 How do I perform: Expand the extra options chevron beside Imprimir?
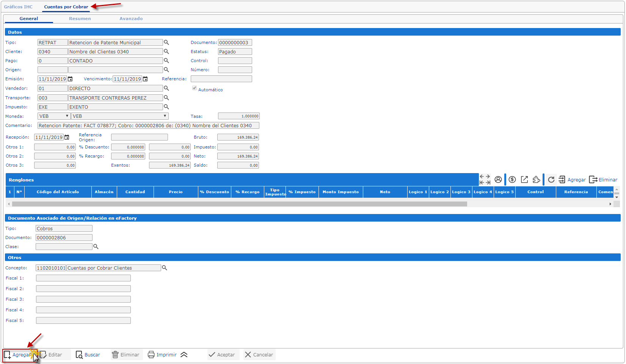(184, 355)
